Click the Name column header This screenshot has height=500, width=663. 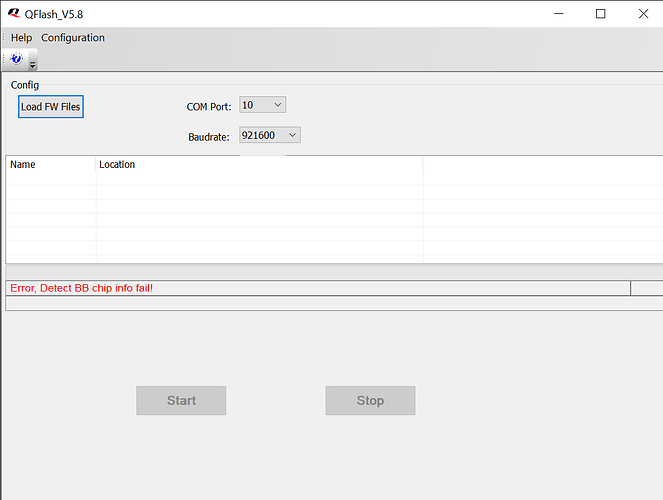pos(50,165)
